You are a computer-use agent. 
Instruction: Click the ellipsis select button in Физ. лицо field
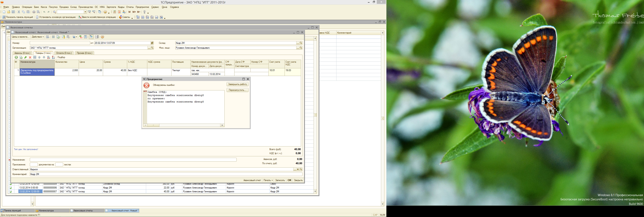(298, 48)
